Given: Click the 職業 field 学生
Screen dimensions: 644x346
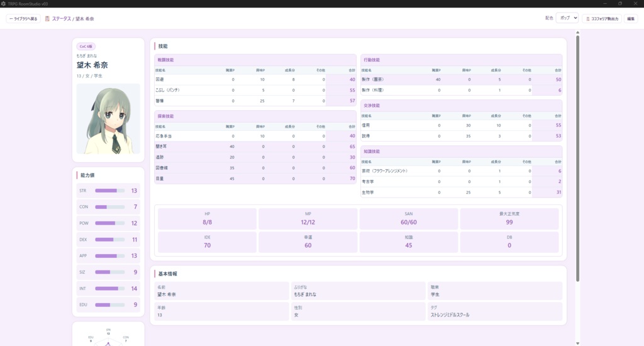Looking at the screenshot, I should click(495, 291).
